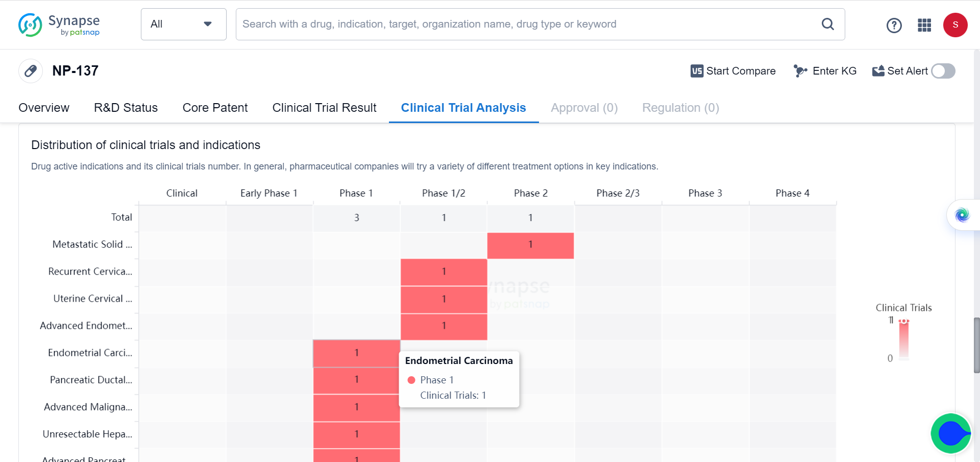This screenshot has width=980, height=462.
Task: Click the Metastatic Solid Phase 2 cell
Action: pyautogui.click(x=530, y=245)
